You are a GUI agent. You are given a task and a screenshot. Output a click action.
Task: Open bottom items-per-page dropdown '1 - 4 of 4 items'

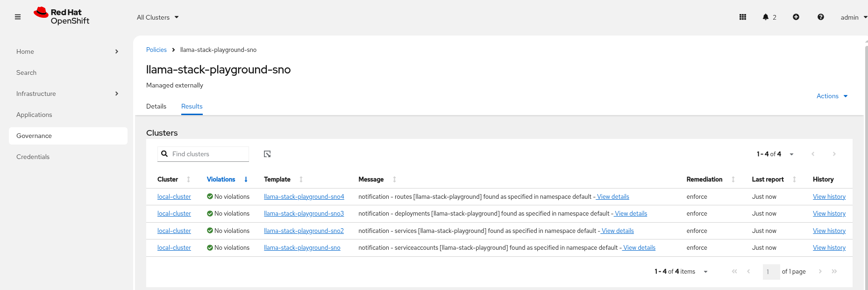(681, 271)
